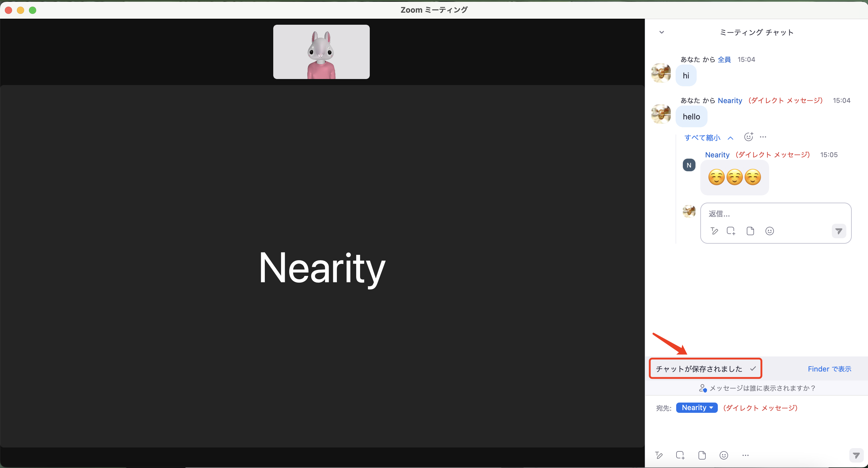The image size is (868, 468).
Task: Open Finder で表示 link
Action: (x=829, y=369)
